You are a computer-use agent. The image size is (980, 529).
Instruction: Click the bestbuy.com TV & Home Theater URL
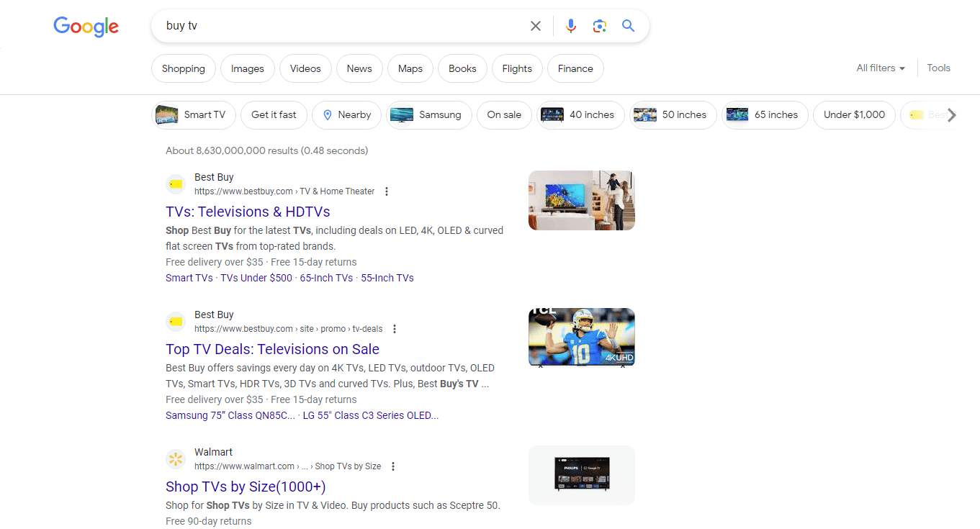[284, 191]
